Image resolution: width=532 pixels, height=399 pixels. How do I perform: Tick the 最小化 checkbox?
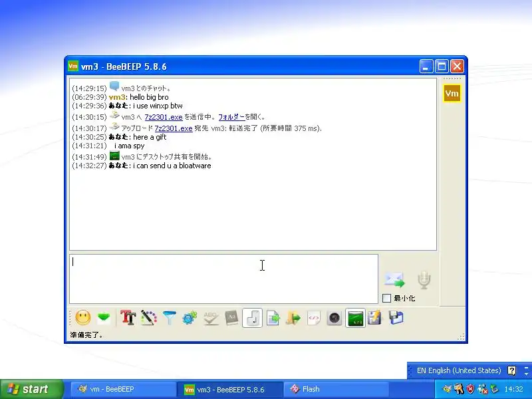click(386, 298)
